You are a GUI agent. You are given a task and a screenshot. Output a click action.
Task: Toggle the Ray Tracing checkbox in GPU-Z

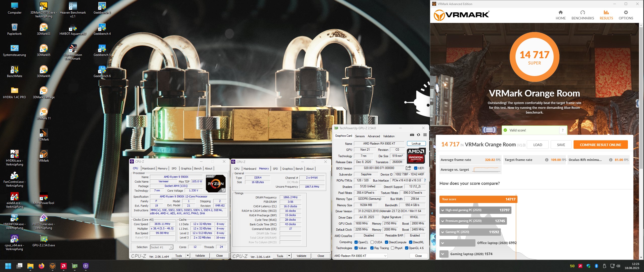pos(372,248)
